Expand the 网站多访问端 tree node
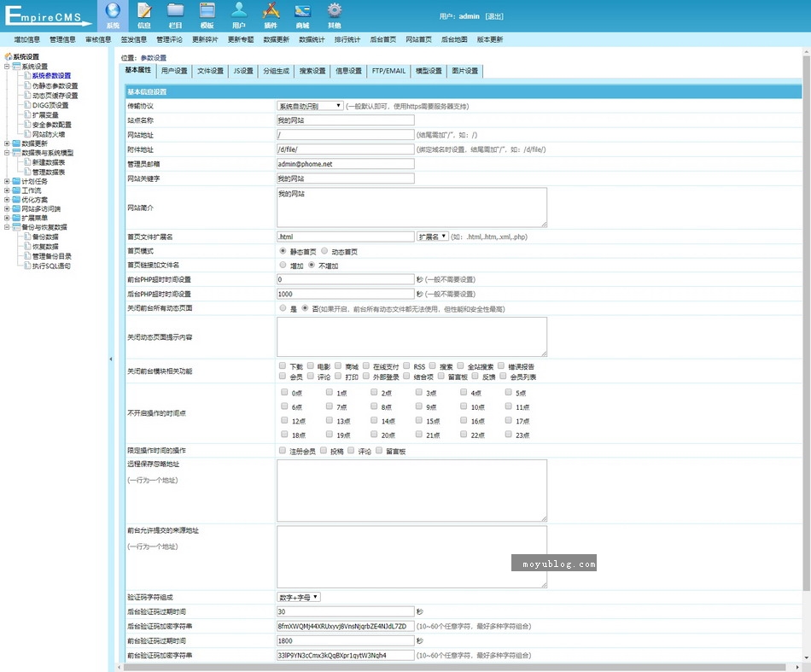Image resolution: width=811 pixels, height=672 pixels. click(x=7, y=208)
